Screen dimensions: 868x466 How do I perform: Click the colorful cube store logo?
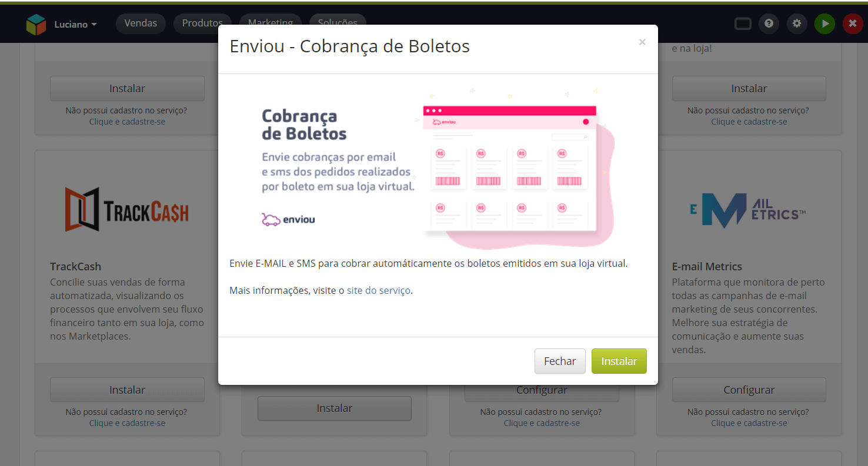point(36,24)
